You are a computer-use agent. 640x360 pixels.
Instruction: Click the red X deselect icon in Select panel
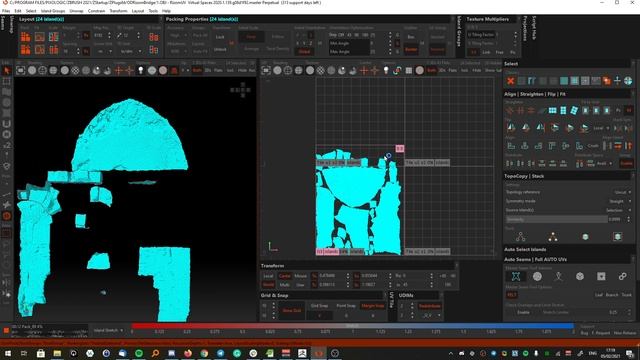pyautogui.click(x=510, y=81)
